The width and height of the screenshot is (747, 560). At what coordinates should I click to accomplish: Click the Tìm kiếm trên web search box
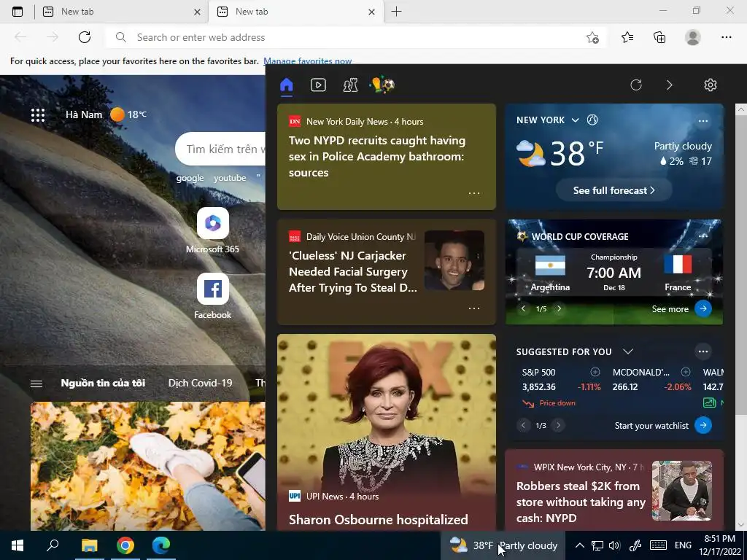[220, 149]
